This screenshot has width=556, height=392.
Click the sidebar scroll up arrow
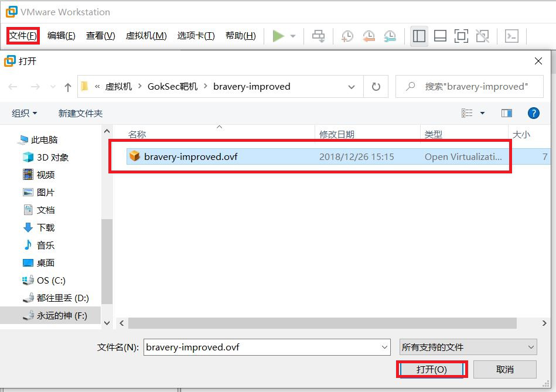coord(107,131)
